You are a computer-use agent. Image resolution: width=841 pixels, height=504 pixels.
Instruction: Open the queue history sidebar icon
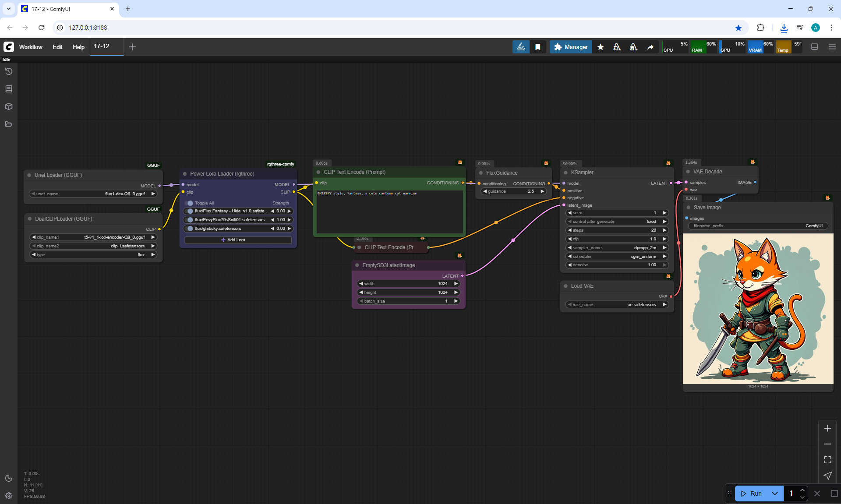pyautogui.click(x=9, y=71)
